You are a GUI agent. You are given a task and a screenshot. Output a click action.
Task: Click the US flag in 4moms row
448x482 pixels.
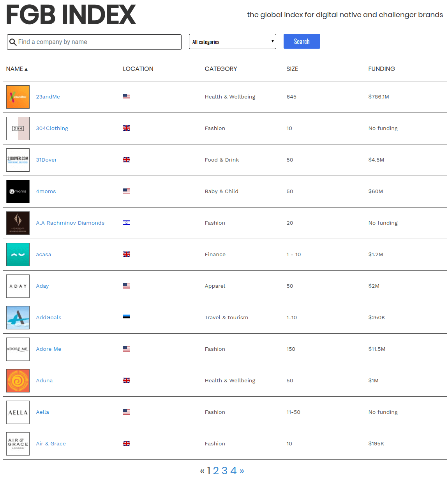click(127, 191)
